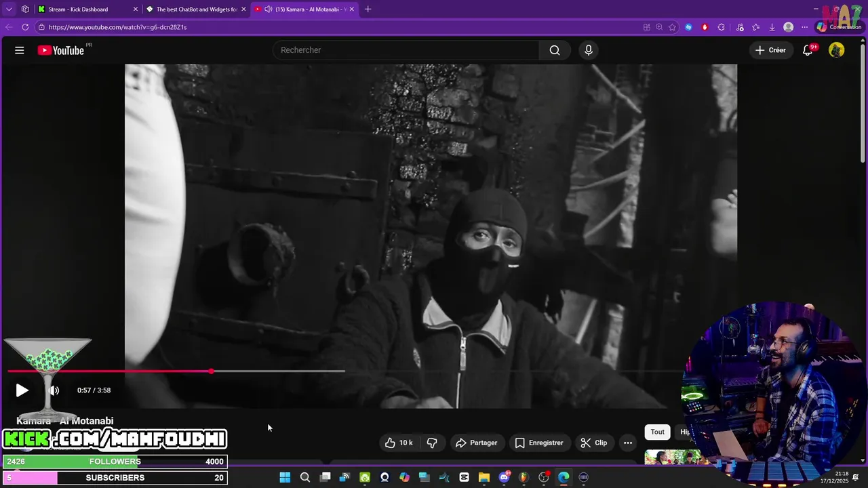View site information lock icon
Viewport: 868px width, 488px height.
pyautogui.click(x=41, y=27)
